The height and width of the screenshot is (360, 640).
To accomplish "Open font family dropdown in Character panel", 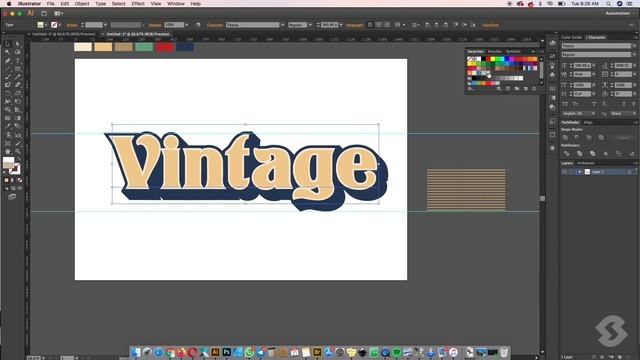I will [633, 46].
